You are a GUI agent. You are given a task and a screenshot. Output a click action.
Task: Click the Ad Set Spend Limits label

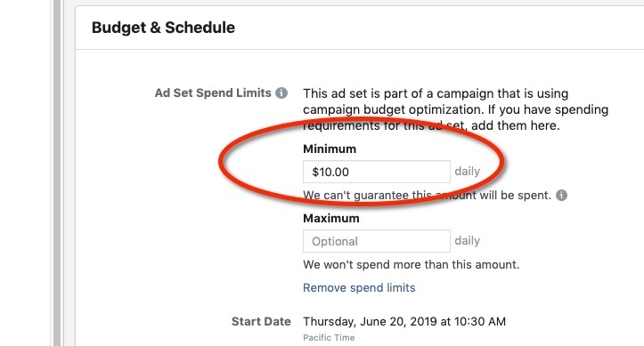[x=213, y=93]
